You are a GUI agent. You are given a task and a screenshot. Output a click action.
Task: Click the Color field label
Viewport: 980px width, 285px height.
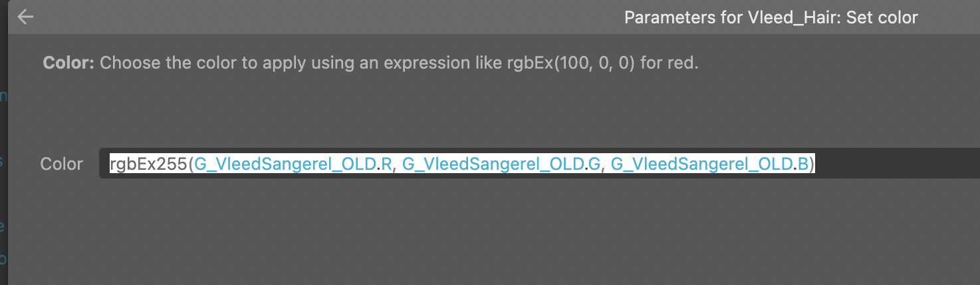click(62, 164)
